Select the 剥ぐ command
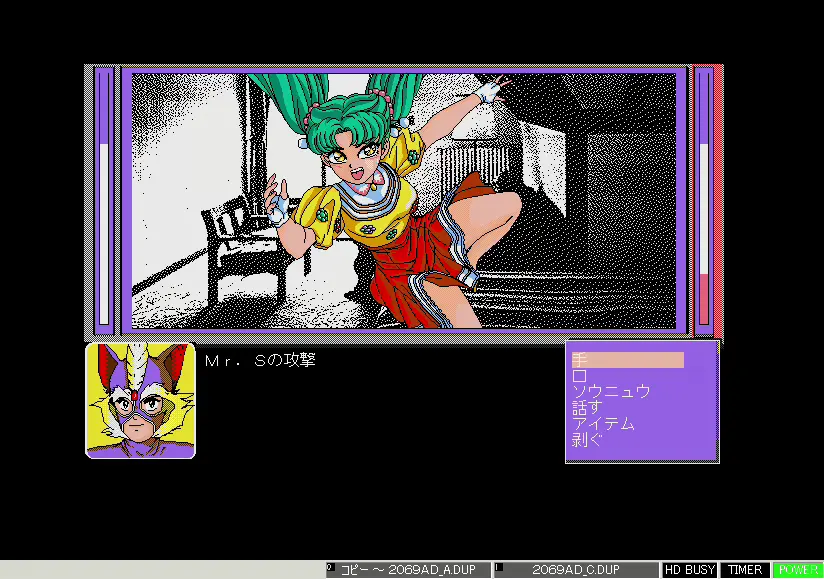824x579 pixels. [587, 440]
